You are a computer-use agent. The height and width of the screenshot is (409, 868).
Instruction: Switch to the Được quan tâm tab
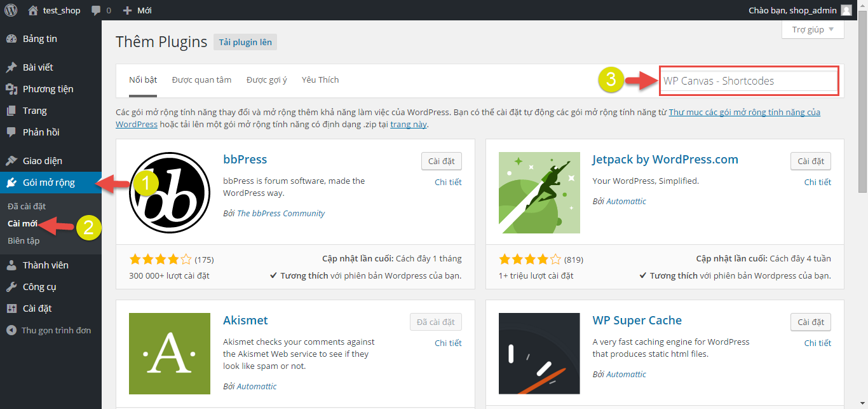201,80
